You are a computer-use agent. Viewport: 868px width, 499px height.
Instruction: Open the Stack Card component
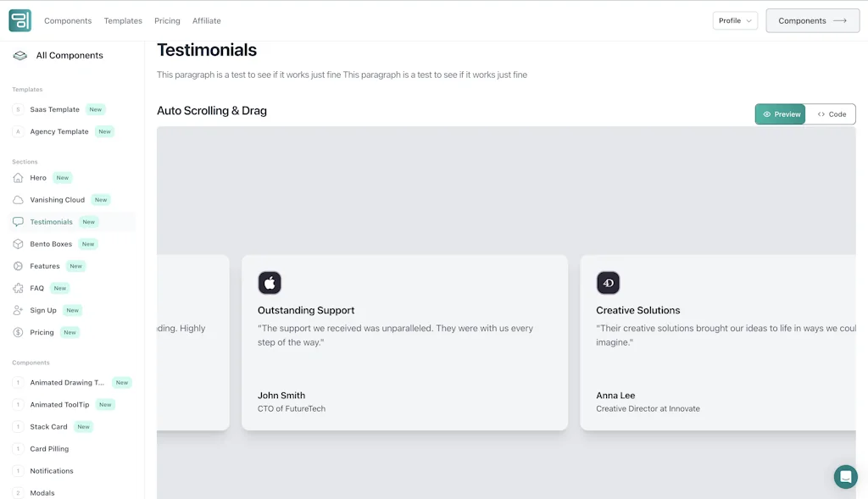click(x=48, y=427)
